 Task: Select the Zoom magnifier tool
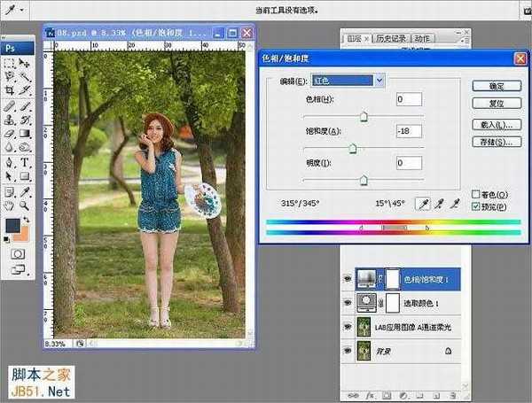tap(25, 205)
